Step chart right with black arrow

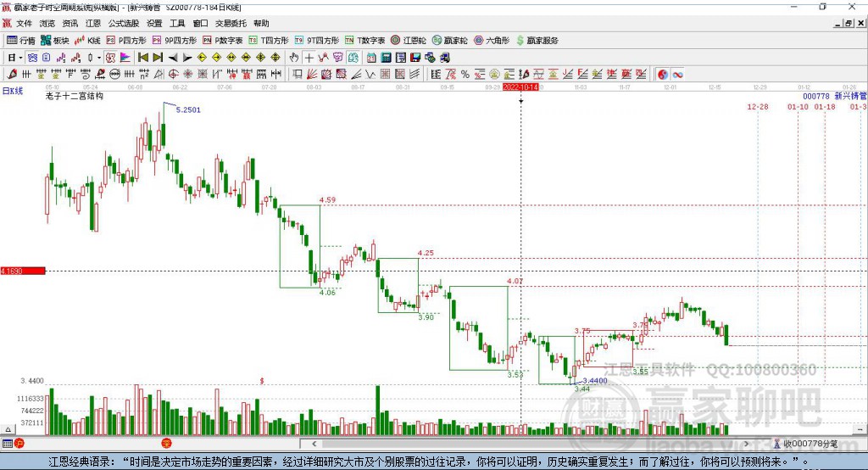pyautogui.click(x=187, y=58)
